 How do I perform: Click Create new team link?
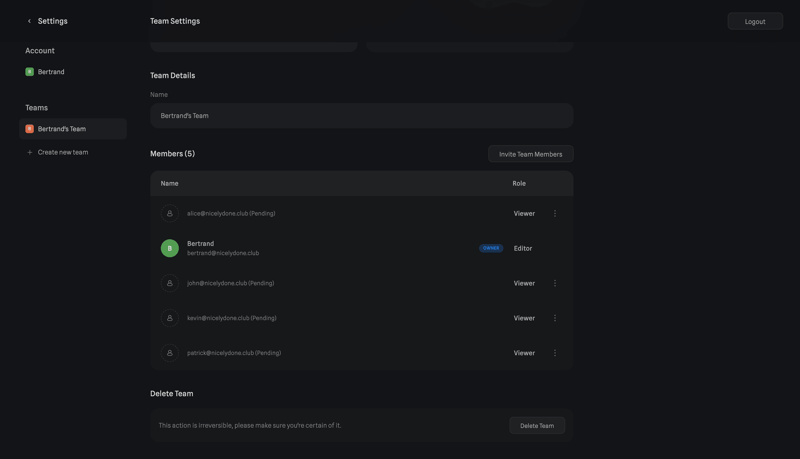click(x=63, y=152)
